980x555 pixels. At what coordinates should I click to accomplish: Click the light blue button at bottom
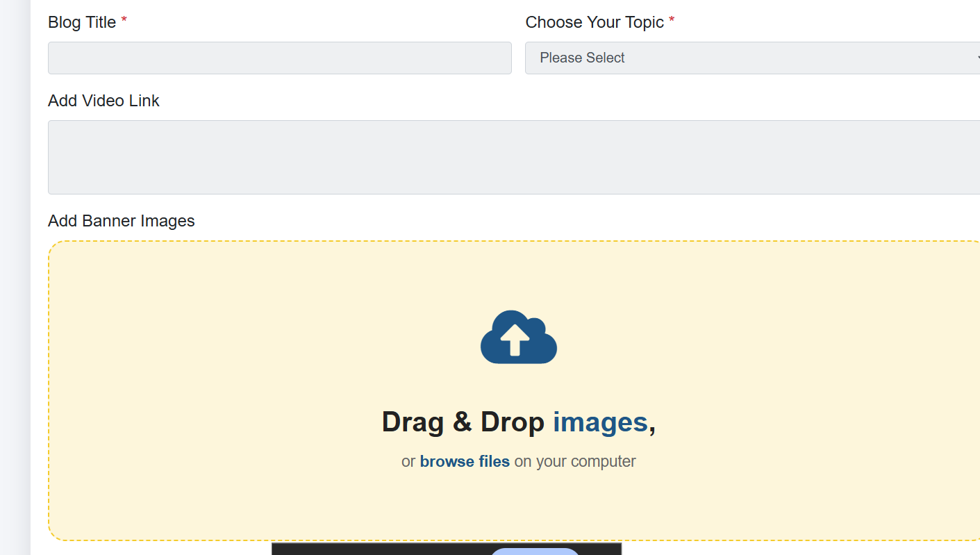(x=535, y=552)
